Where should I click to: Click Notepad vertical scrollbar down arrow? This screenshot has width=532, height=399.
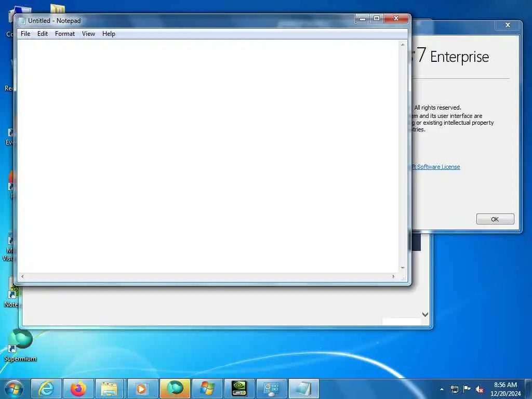pos(403,268)
